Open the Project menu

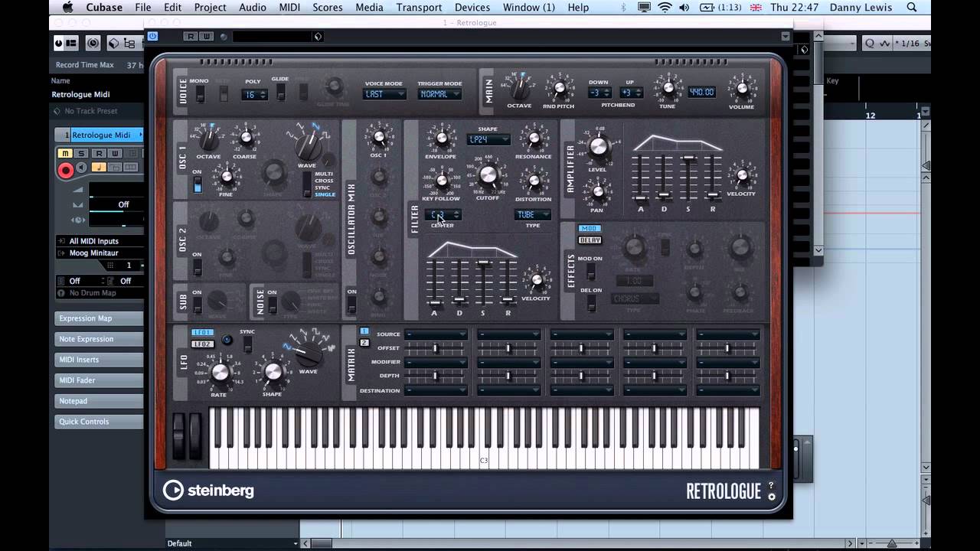pyautogui.click(x=210, y=8)
